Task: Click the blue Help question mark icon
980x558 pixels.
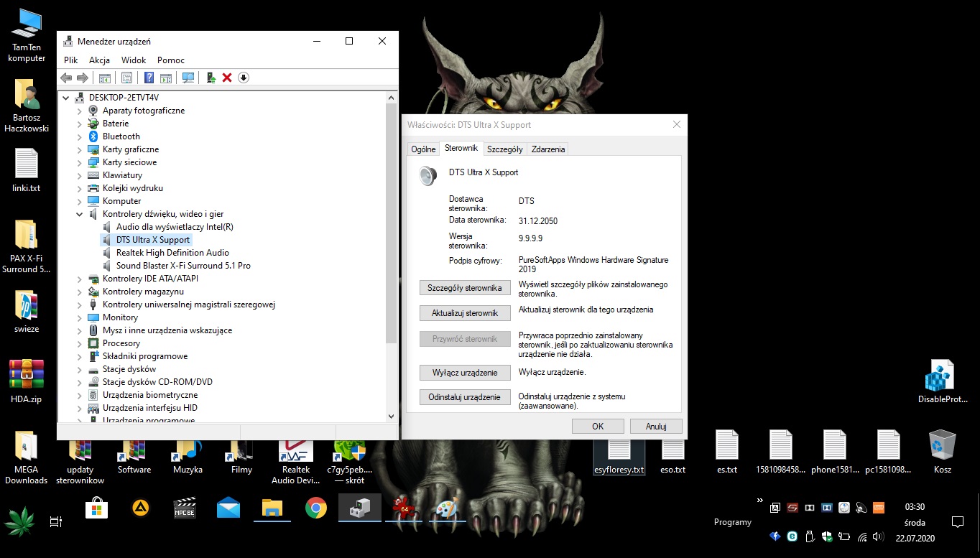Action: (149, 78)
